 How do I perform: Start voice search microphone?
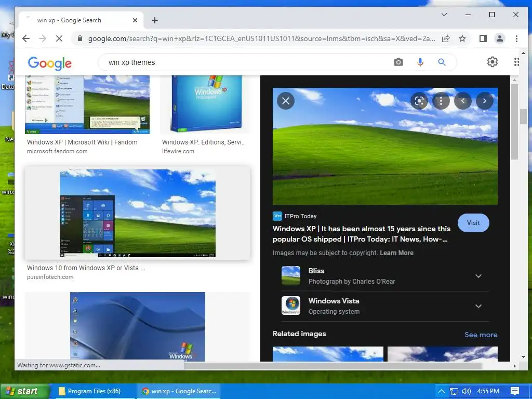click(x=420, y=62)
